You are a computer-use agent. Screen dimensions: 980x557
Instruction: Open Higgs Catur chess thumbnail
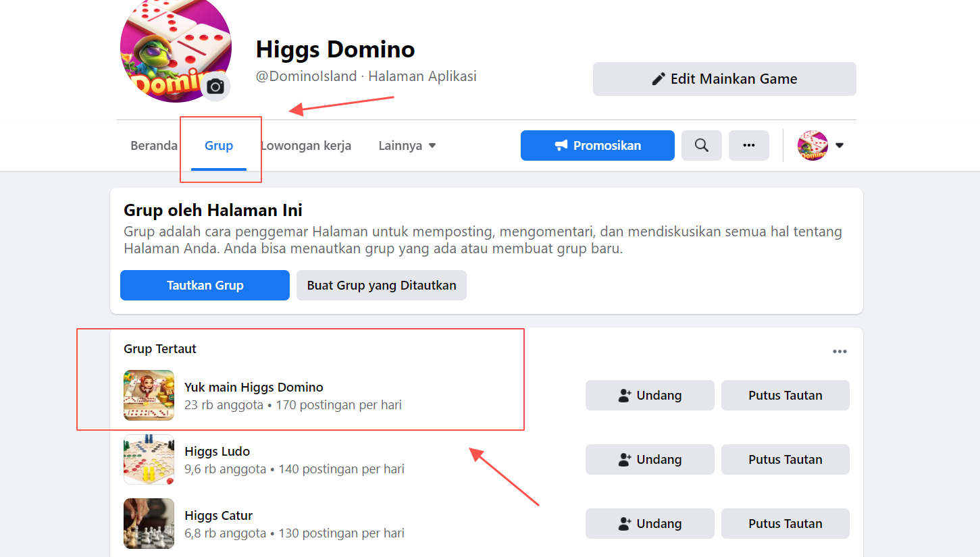tap(149, 523)
